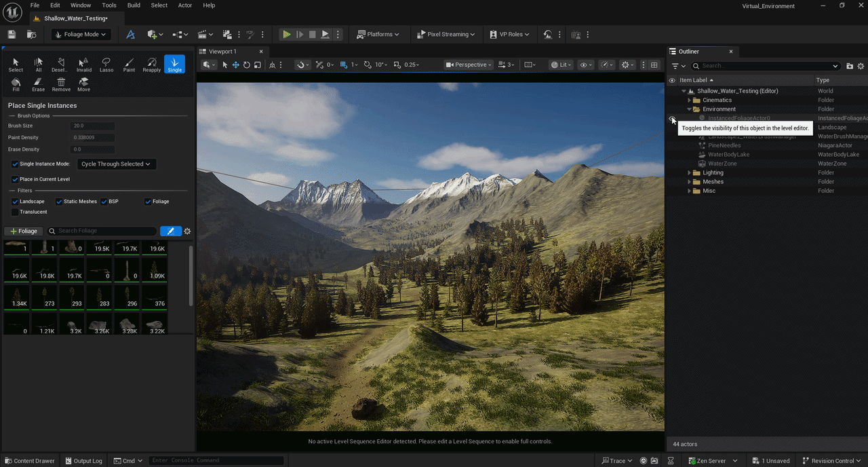Uncheck Place in Current Level
868x467 pixels.
pyautogui.click(x=15, y=179)
